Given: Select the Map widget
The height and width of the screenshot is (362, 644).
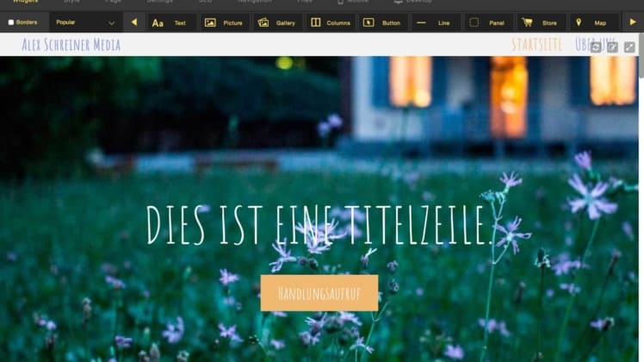Looking at the screenshot, I should coord(593,23).
